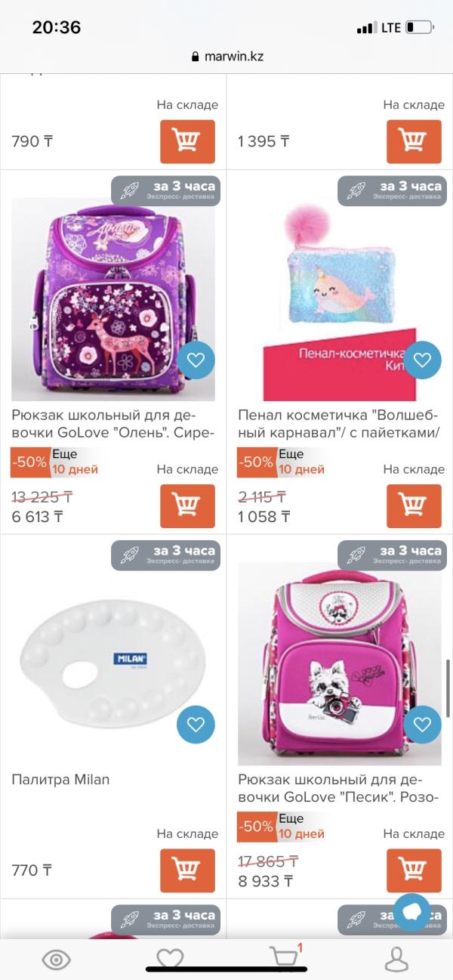This screenshot has width=453, height=980.
Task: Add "Волшебный карнавал" pencil case to cart
Action: click(414, 505)
